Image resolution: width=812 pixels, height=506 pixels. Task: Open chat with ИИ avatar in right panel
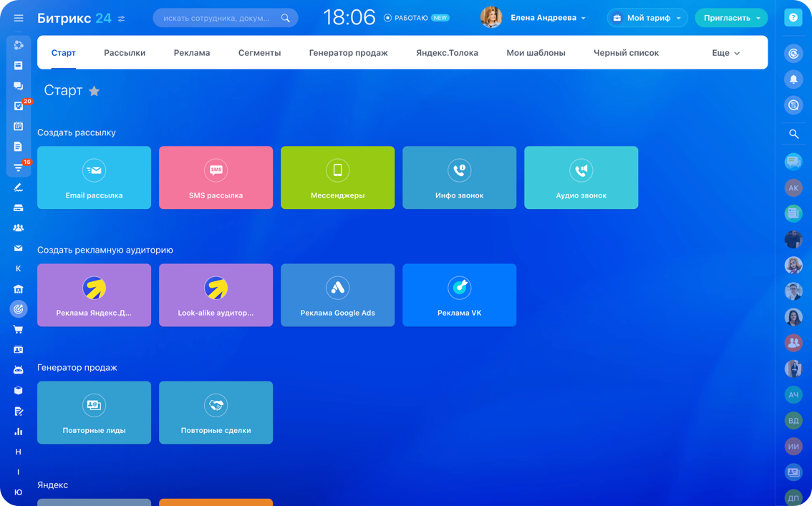coord(793,446)
